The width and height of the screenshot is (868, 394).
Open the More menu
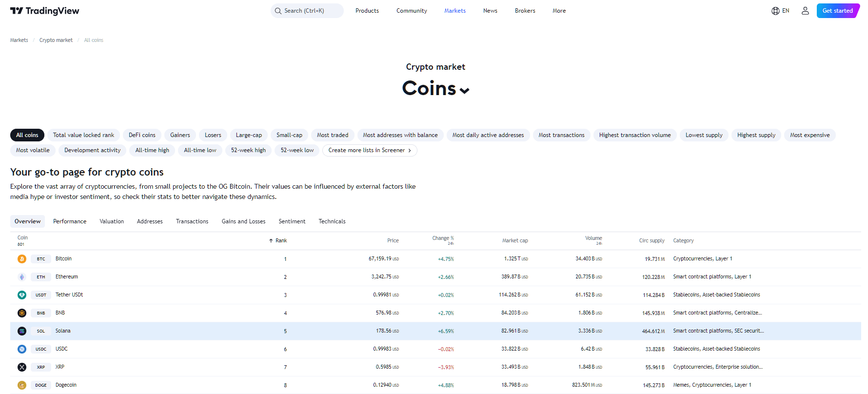point(559,11)
